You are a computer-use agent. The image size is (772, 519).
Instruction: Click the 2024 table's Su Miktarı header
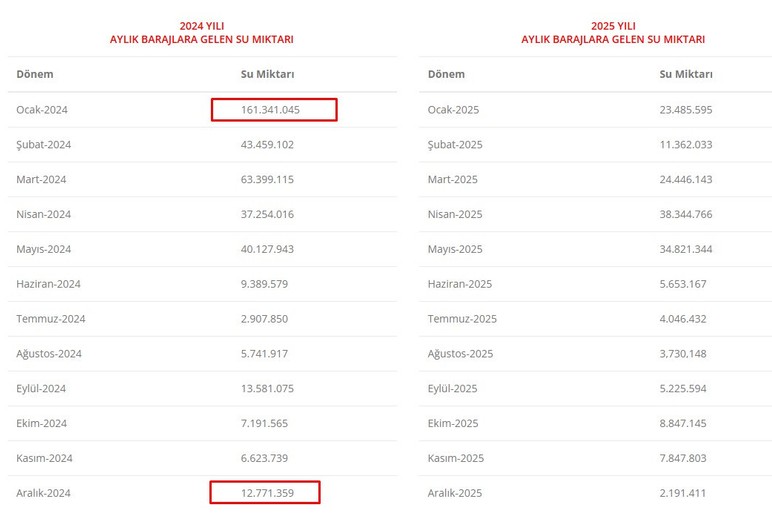click(x=268, y=74)
